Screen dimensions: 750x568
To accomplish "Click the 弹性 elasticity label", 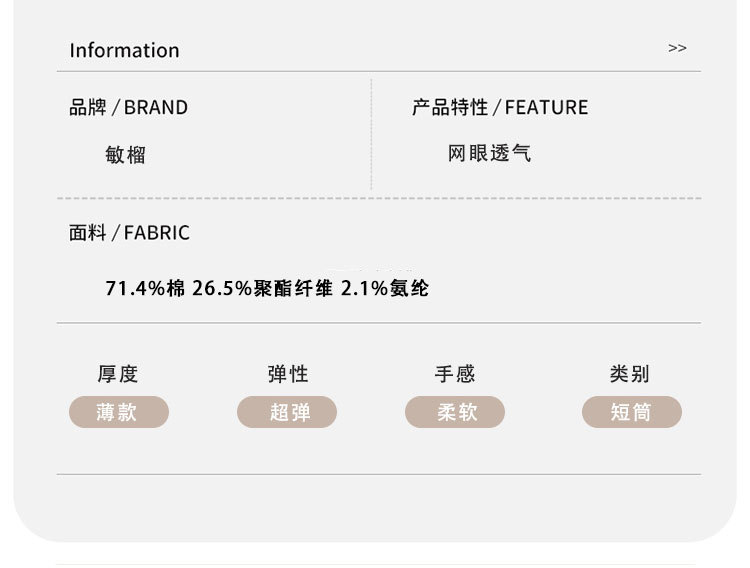I will pos(287,374).
